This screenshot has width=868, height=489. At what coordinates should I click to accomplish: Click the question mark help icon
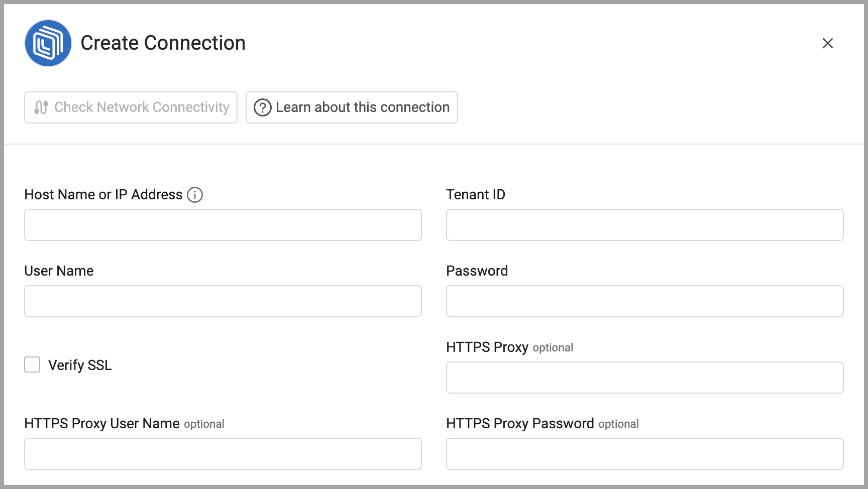coord(262,107)
